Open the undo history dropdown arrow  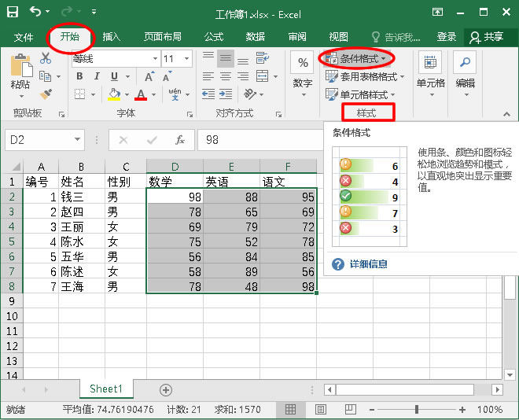point(48,12)
